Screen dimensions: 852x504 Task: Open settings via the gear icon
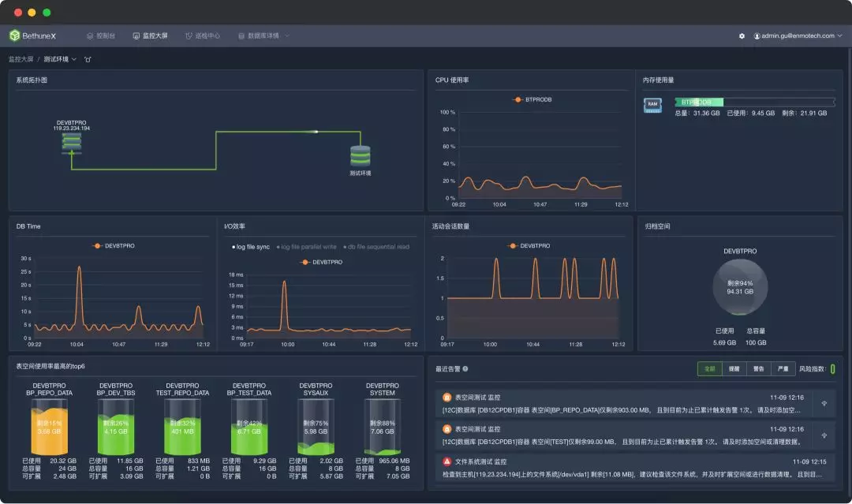click(742, 36)
